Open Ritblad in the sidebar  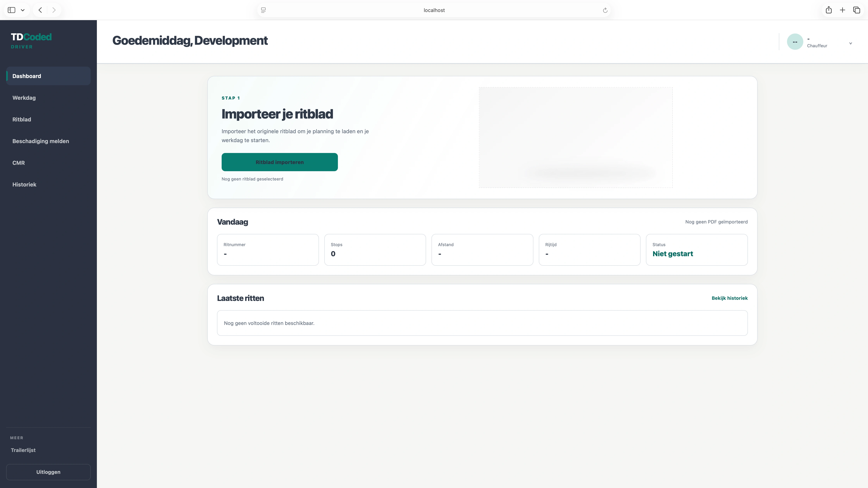48,119
